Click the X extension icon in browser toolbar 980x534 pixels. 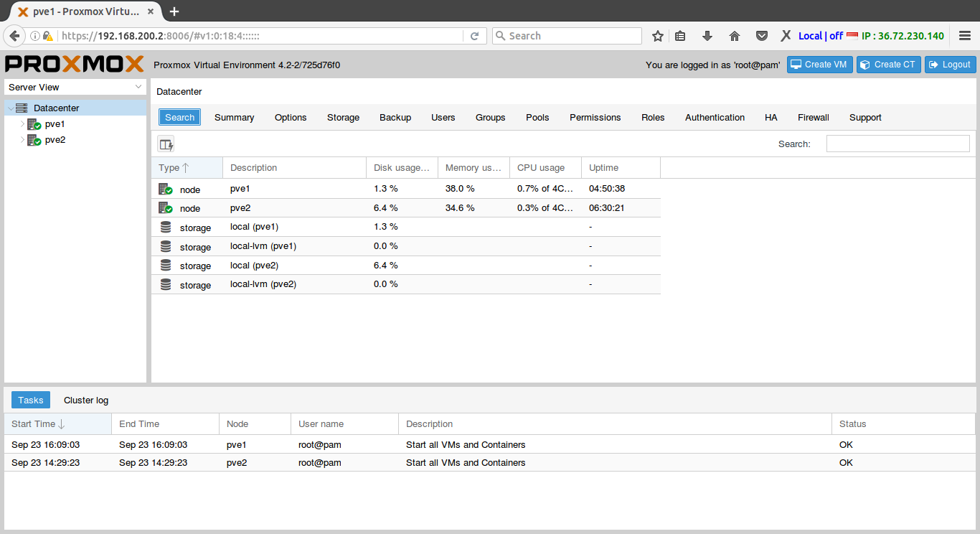786,36
